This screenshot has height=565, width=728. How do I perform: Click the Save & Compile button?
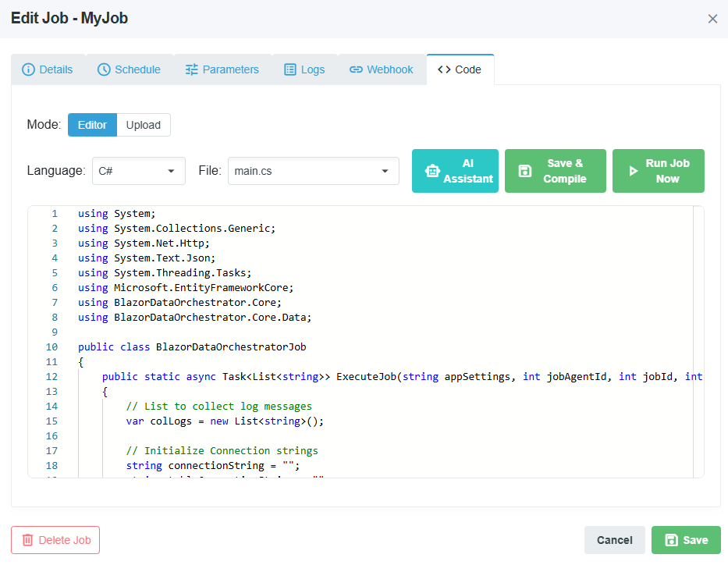[556, 170]
